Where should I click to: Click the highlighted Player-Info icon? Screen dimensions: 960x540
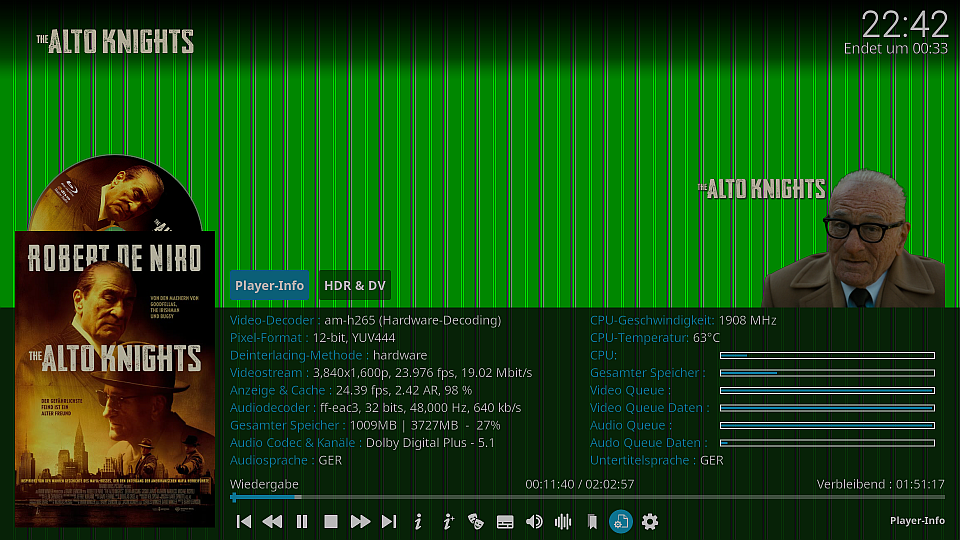[621, 522]
